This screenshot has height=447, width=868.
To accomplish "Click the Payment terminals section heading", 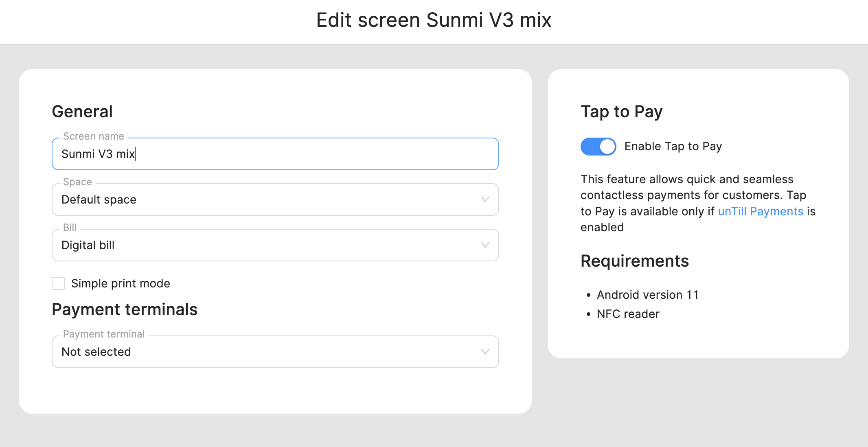I will [125, 309].
